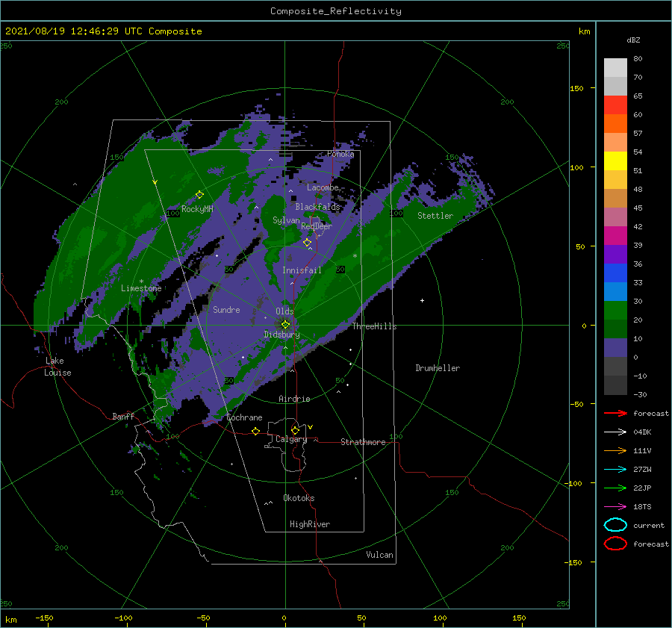Select the 54 dBZ yellow swatch

click(x=615, y=161)
